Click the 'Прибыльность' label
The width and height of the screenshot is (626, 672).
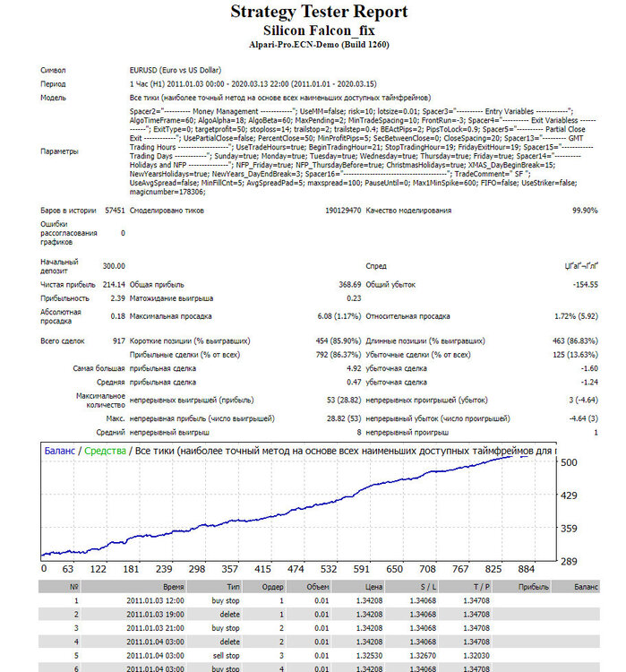click(64, 298)
